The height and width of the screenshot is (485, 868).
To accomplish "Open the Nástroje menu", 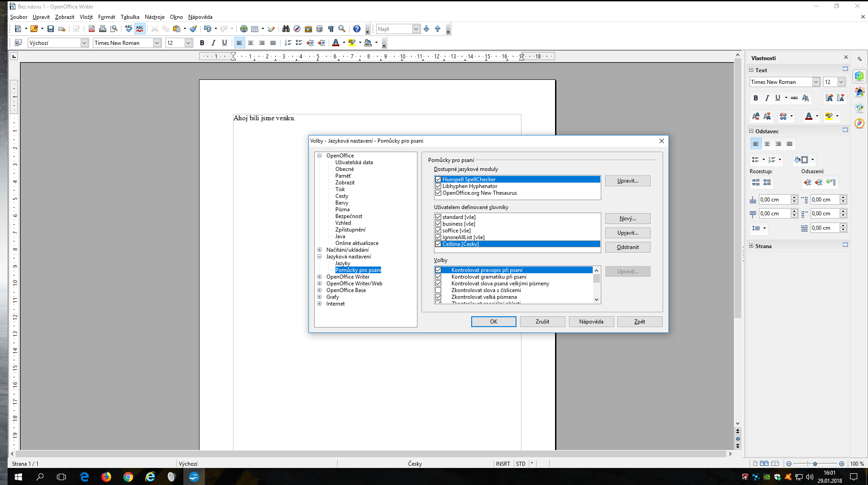I will (155, 17).
